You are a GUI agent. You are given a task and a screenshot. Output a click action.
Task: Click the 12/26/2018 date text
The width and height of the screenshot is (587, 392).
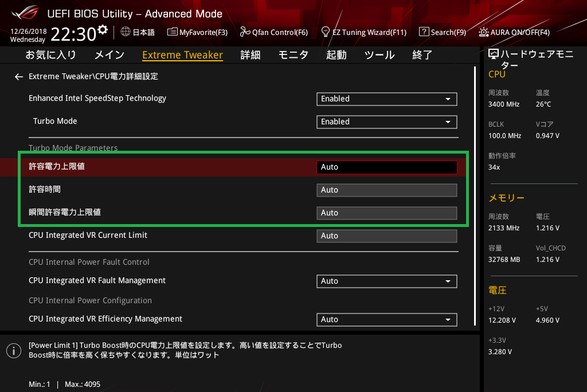click(29, 32)
